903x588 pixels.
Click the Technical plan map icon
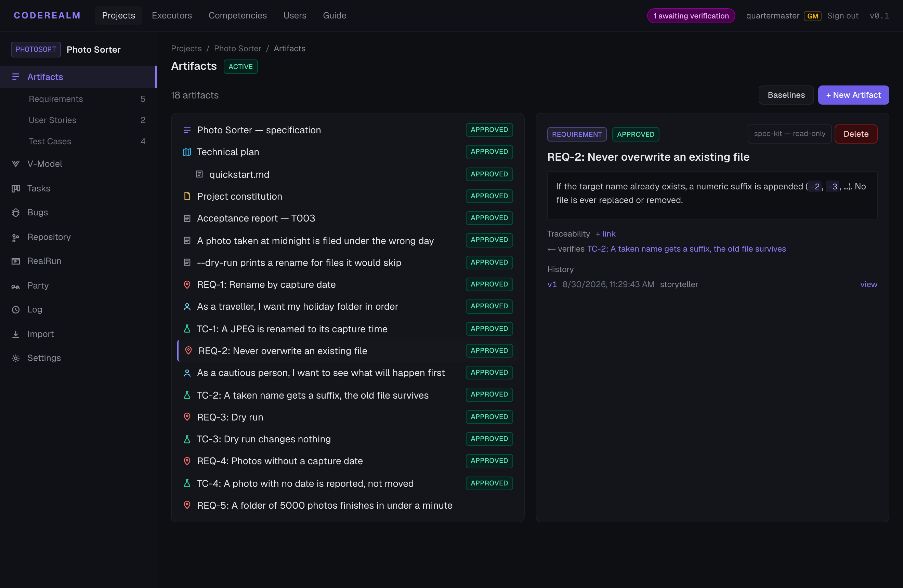click(187, 152)
